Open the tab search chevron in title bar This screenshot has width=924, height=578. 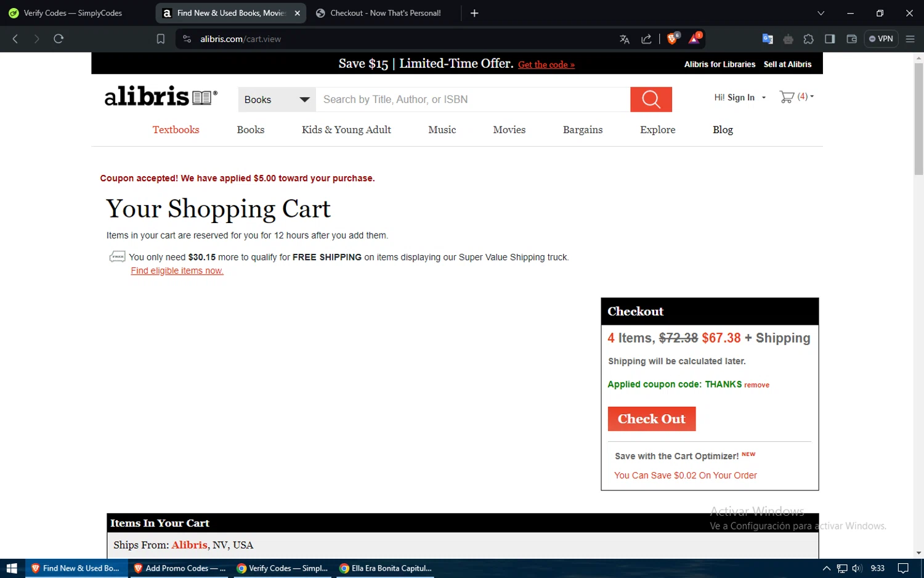point(821,13)
